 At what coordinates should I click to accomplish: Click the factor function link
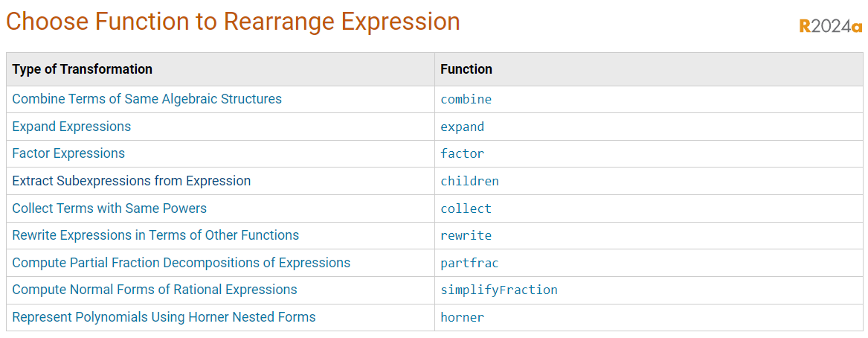point(462,153)
